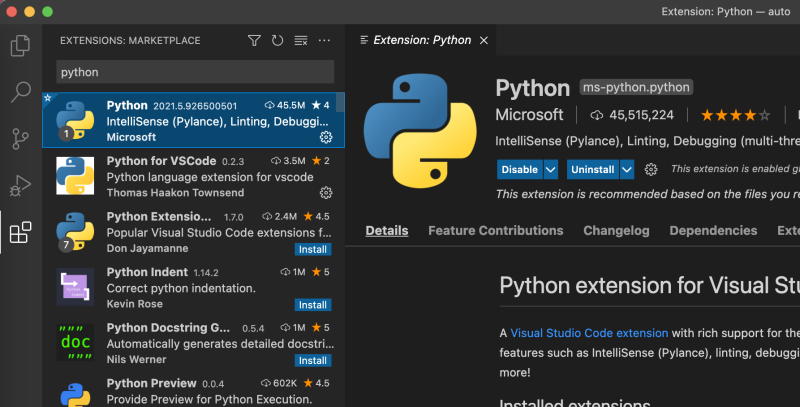Select Python Docstring Generator extension row
This screenshot has height=407, width=800.
193,343
